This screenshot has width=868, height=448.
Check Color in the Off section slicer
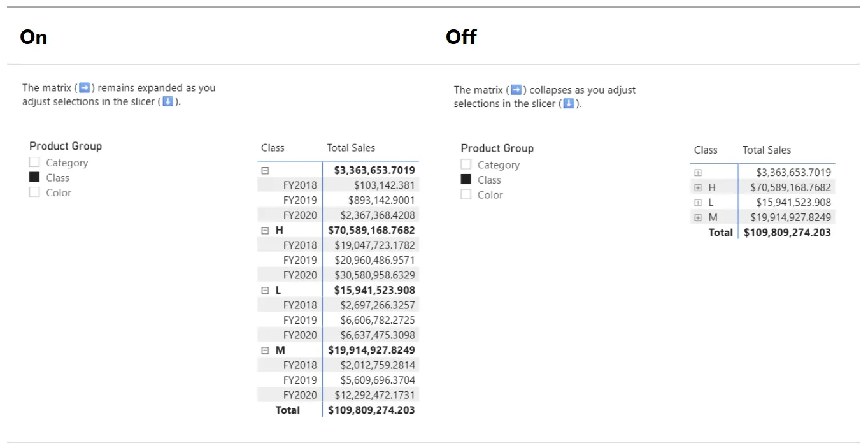[466, 194]
